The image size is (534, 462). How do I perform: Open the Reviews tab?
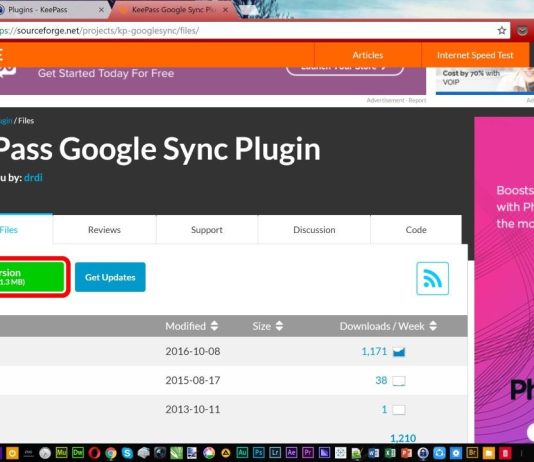pos(104,230)
